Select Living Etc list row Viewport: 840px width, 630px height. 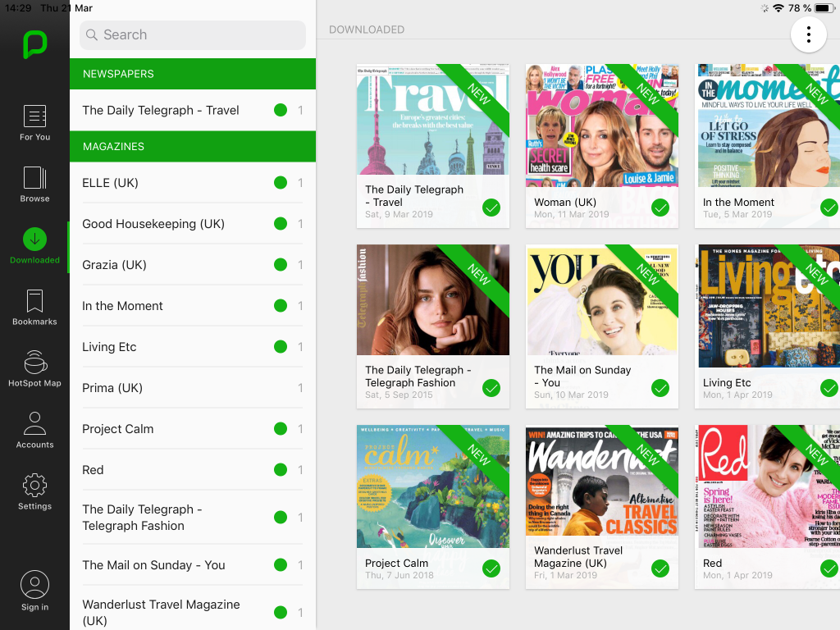(x=193, y=347)
